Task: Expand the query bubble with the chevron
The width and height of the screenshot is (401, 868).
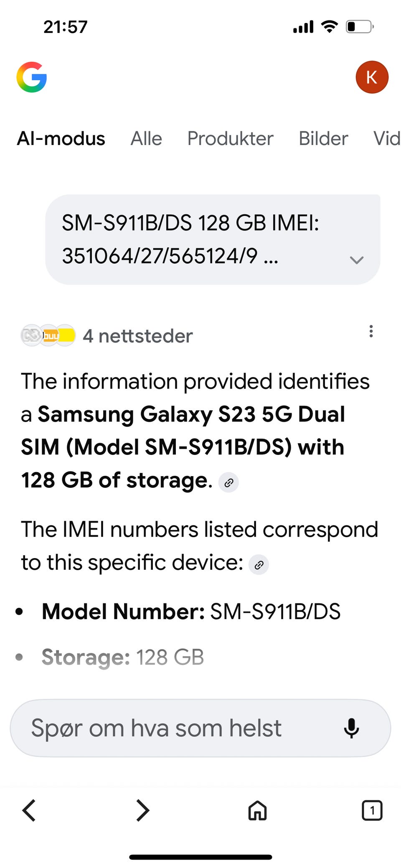Action: click(357, 260)
